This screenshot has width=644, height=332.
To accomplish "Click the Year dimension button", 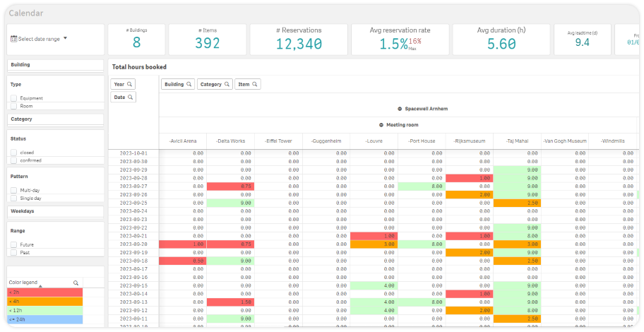I will point(123,84).
